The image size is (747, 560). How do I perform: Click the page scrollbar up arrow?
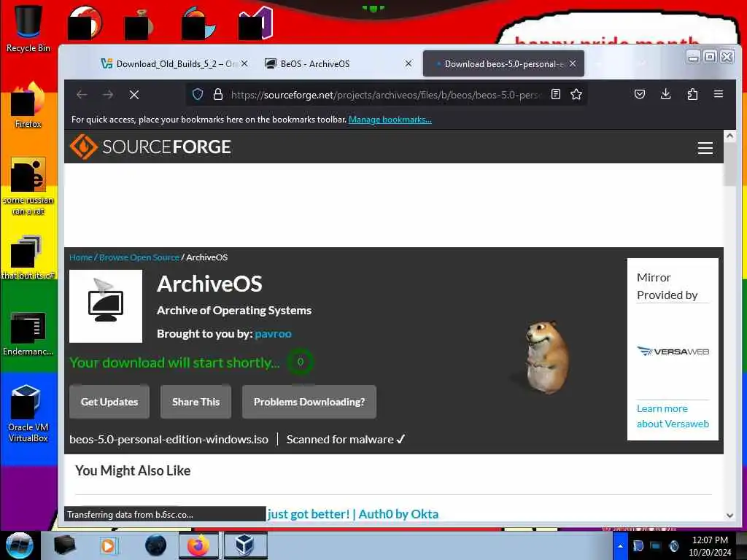pyautogui.click(x=729, y=136)
